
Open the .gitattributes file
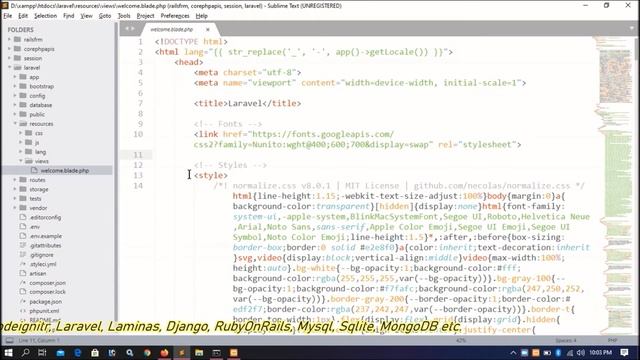[x=45, y=246]
